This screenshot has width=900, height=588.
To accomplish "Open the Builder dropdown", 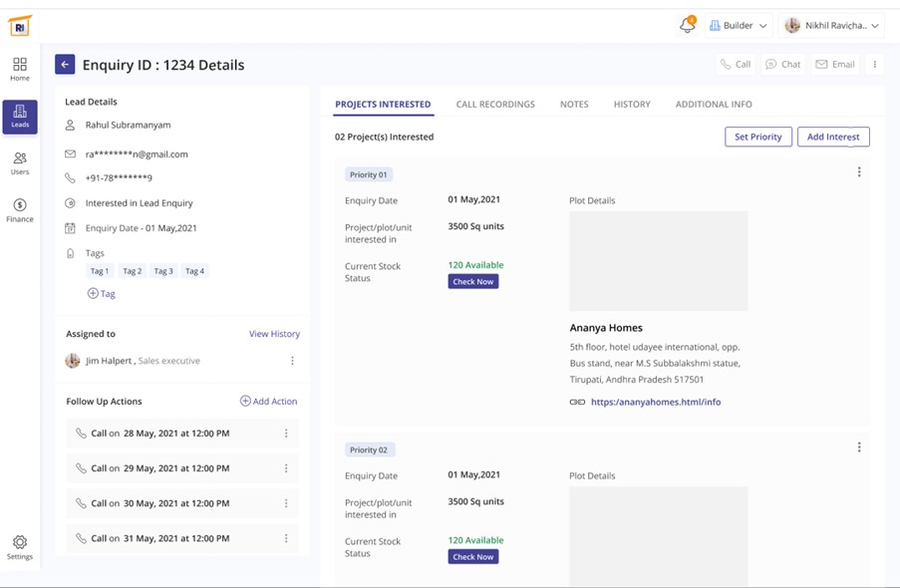I will (739, 26).
